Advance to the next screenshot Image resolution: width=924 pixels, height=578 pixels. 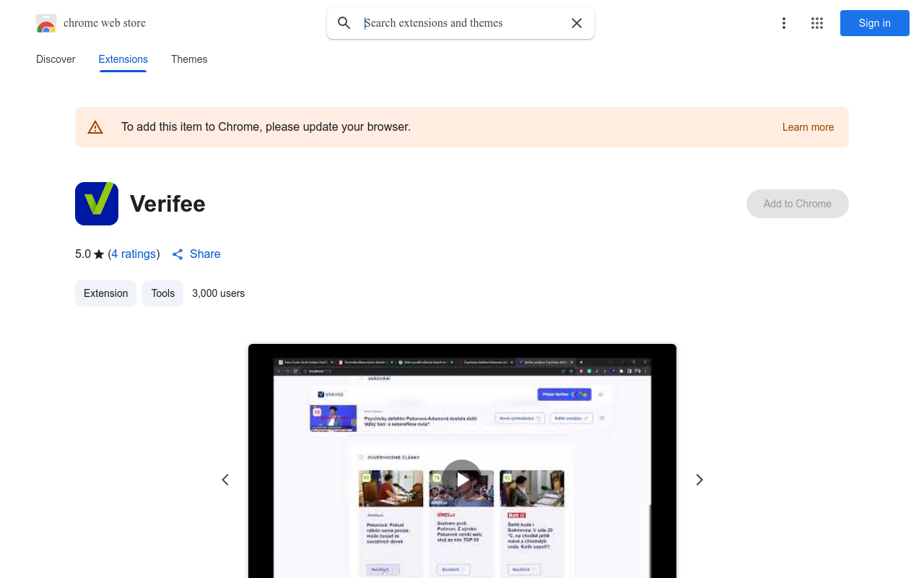pyautogui.click(x=699, y=480)
